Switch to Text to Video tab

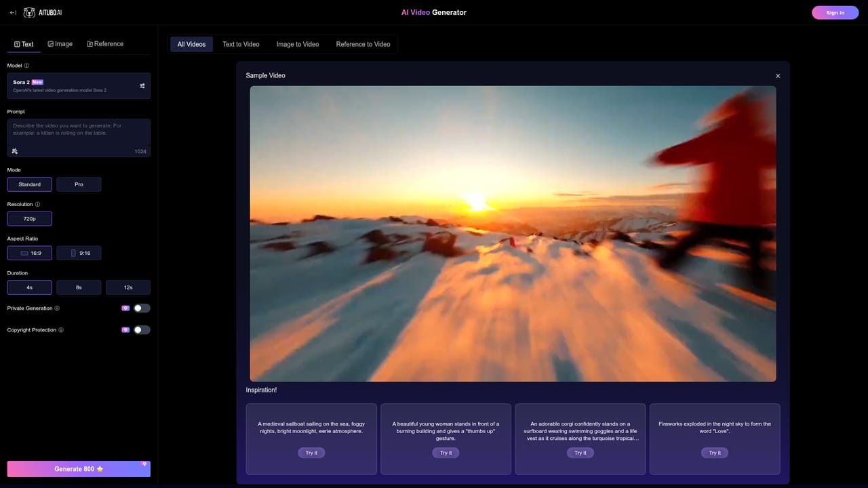point(241,44)
